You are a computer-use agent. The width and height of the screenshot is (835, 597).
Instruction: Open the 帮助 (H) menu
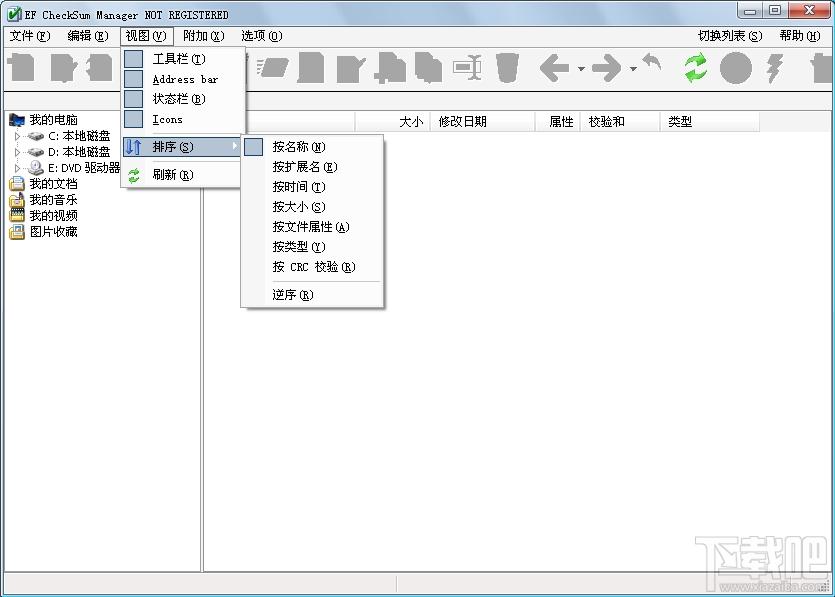(x=800, y=36)
